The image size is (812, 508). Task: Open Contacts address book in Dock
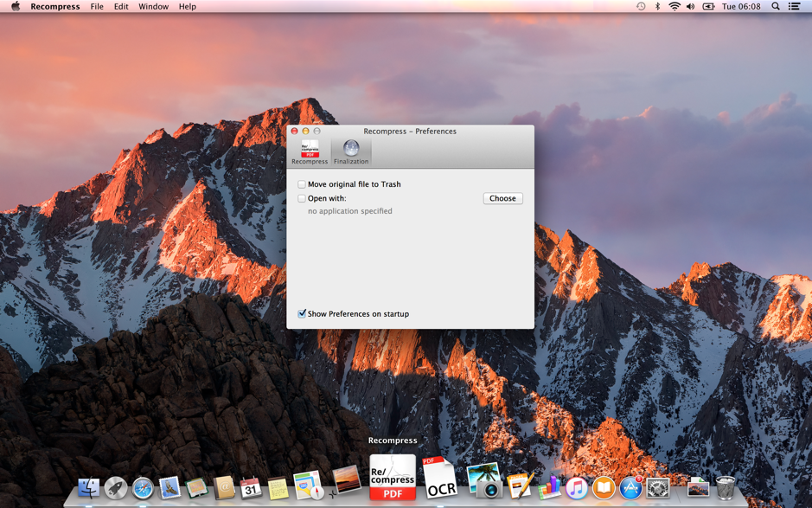(224, 488)
